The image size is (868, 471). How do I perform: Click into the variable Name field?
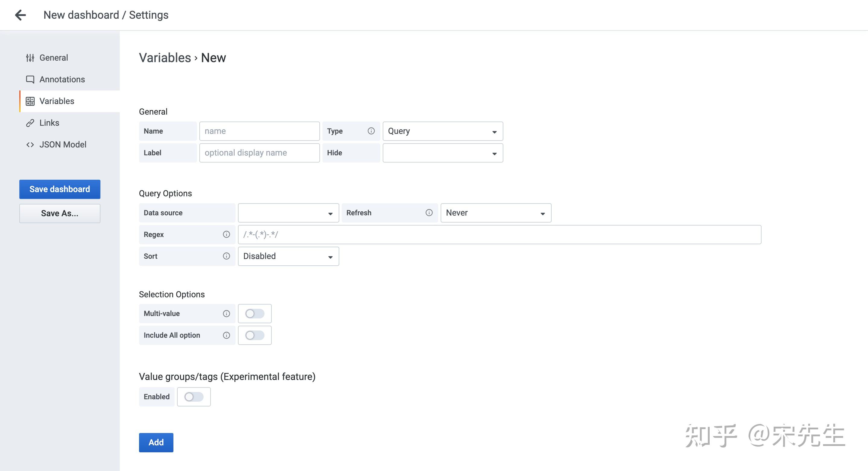259,131
